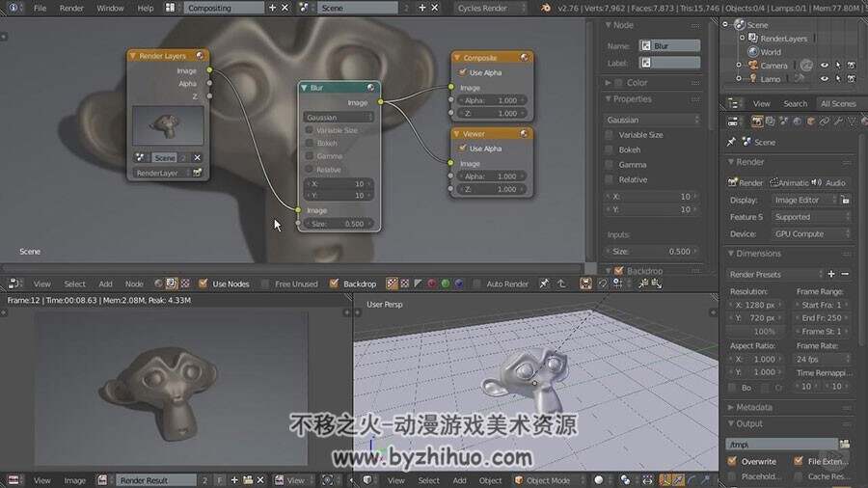Check Variable Size in Properties panel
The width and height of the screenshot is (868, 488).
point(610,134)
